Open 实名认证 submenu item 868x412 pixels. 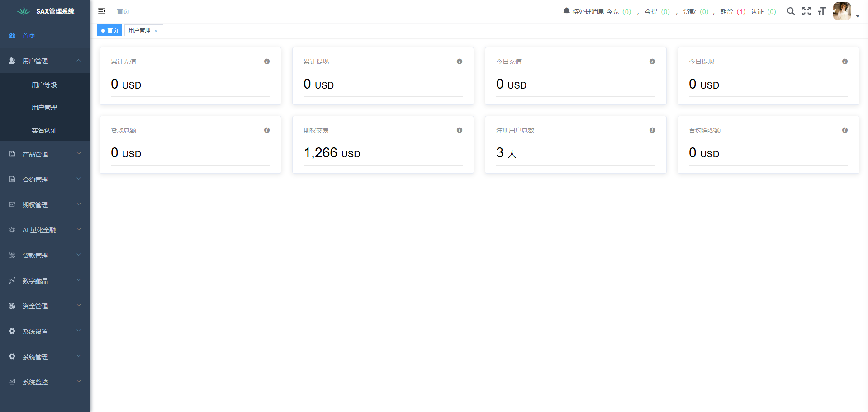pyautogui.click(x=44, y=130)
